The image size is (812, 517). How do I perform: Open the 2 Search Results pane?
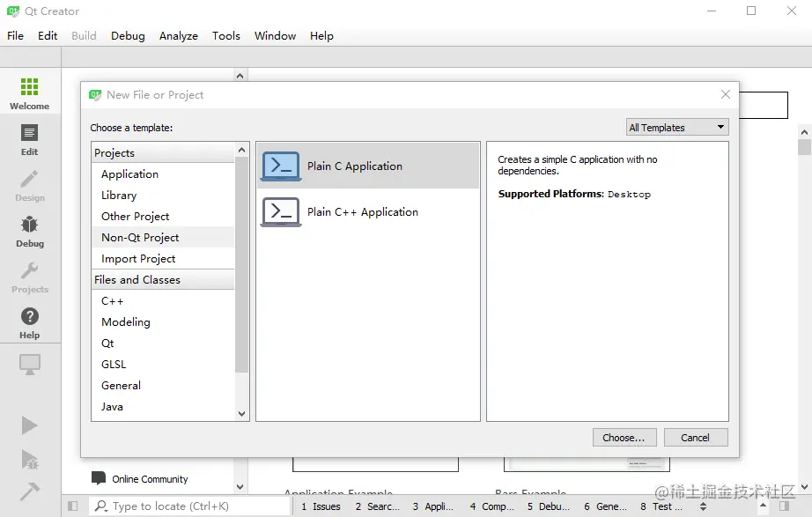click(377, 506)
